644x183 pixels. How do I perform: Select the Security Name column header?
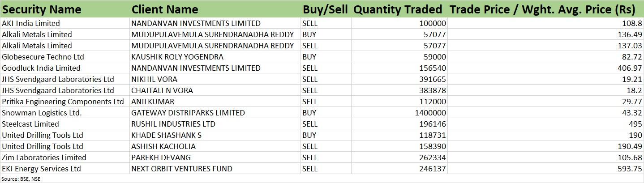click(x=65, y=9)
